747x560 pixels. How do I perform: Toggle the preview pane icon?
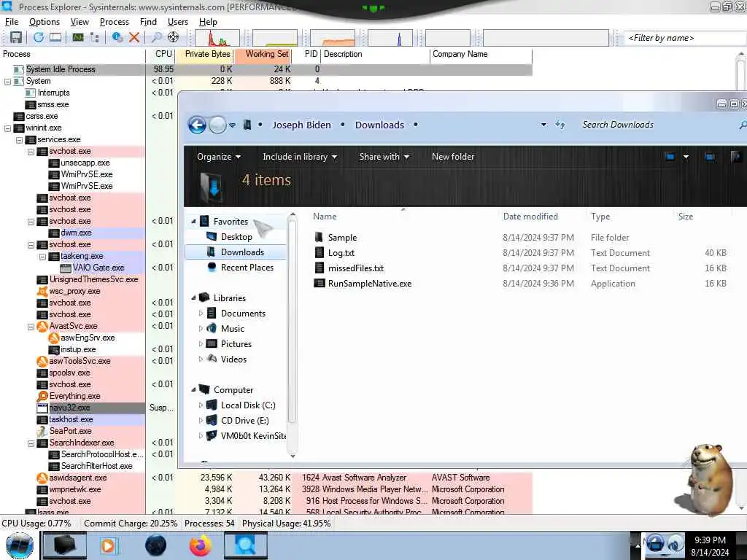pos(709,157)
